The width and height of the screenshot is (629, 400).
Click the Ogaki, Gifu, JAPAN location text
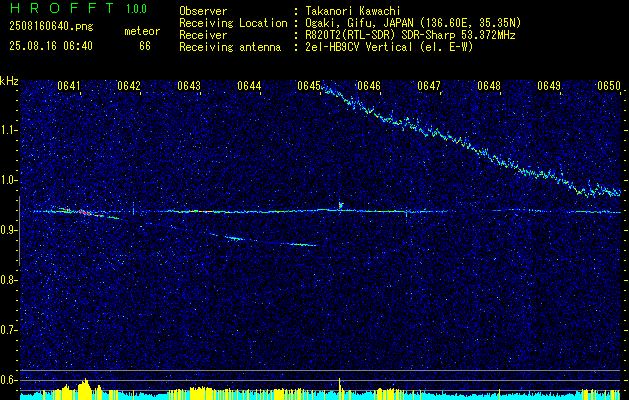coord(413,23)
